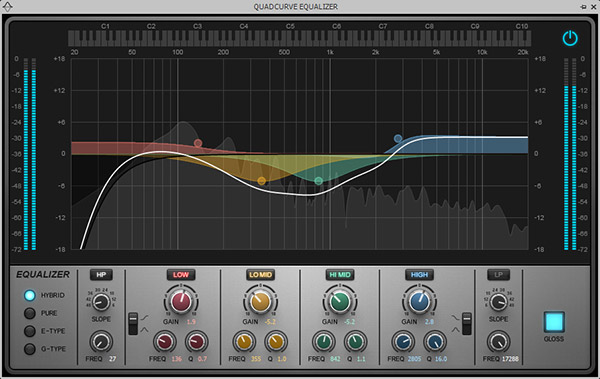600x379 pixels.
Task: Click the LOW band GAIN knob
Action: coord(181,301)
